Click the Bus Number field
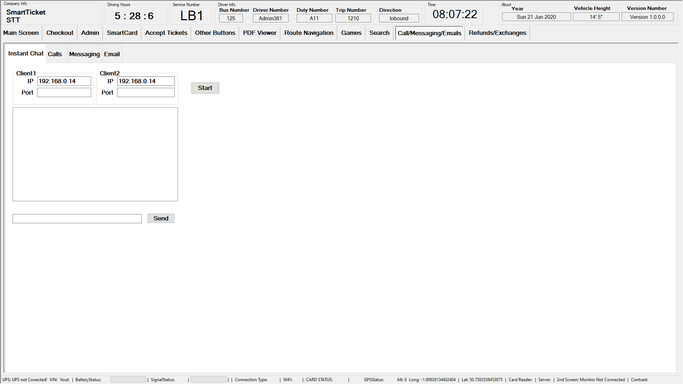Screen dimensions: 683x384 pos(231,18)
